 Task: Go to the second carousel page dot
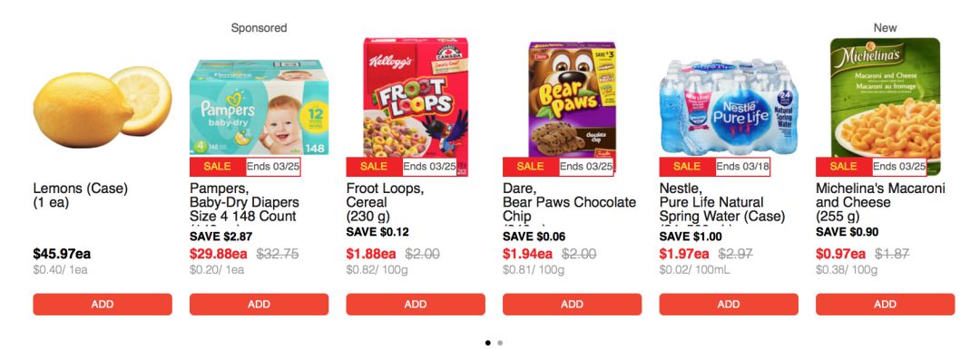coord(500,343)
